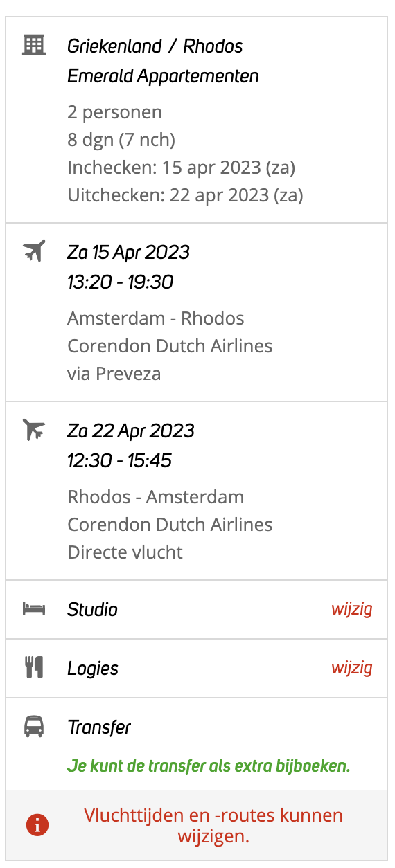
Task: Click the Griekenland / Rhodos destination heading
Action: click(x=155, y=46)
